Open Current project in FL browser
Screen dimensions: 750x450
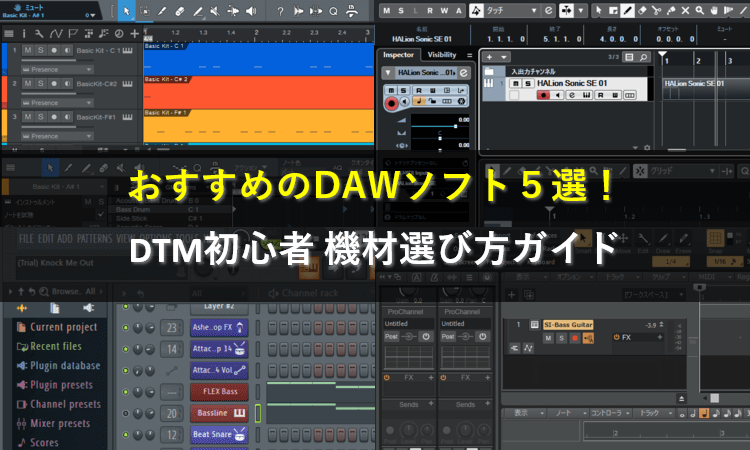57,328
